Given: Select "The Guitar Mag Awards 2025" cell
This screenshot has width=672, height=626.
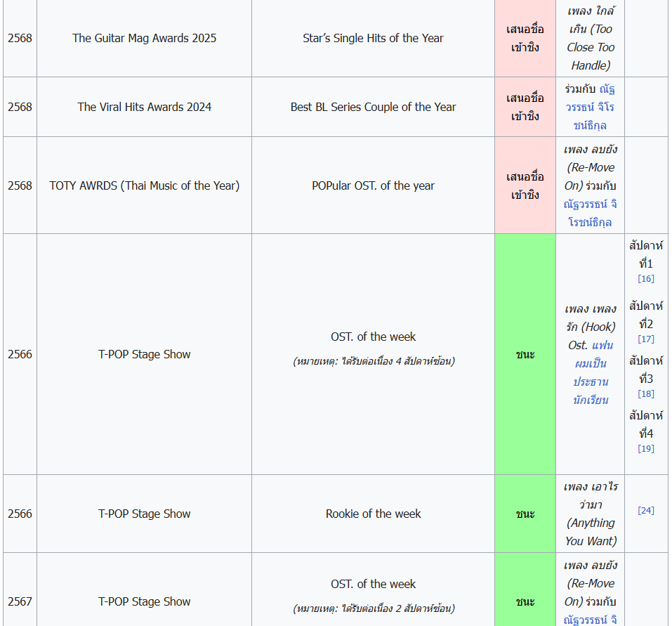Looking at the screenshot, I should click(145, 38).
